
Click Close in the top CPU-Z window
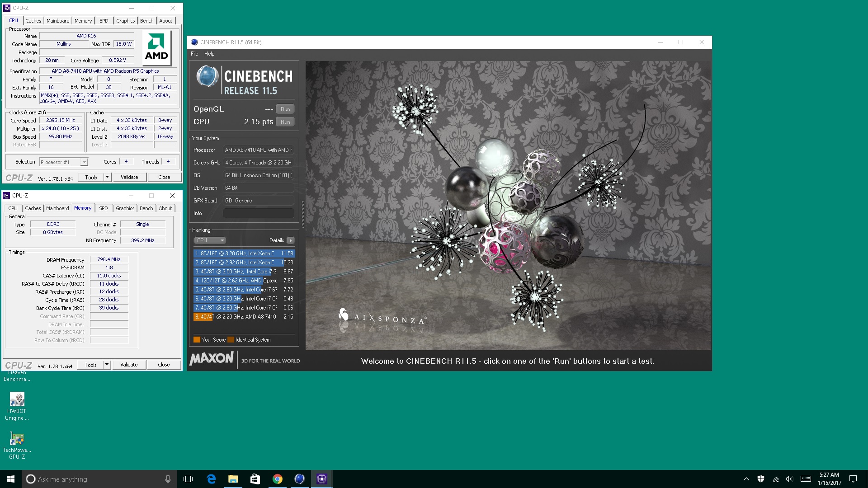coord(164,177)
